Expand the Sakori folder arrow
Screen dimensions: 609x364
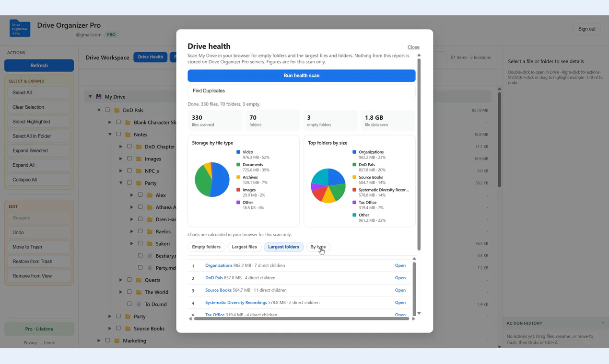tap(132, 244)
